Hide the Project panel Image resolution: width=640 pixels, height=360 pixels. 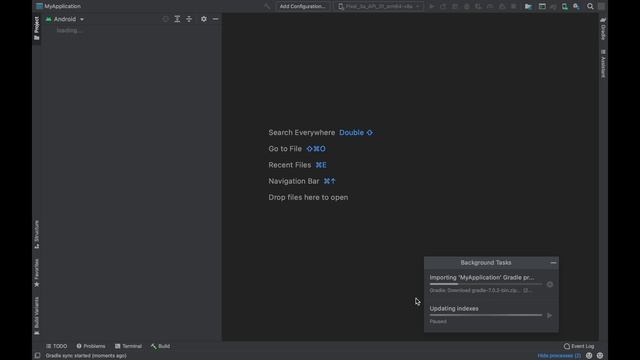[x=216, y=19]
